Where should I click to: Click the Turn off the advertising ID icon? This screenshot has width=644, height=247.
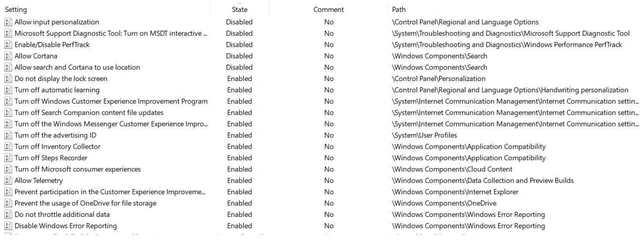[8, 135]
